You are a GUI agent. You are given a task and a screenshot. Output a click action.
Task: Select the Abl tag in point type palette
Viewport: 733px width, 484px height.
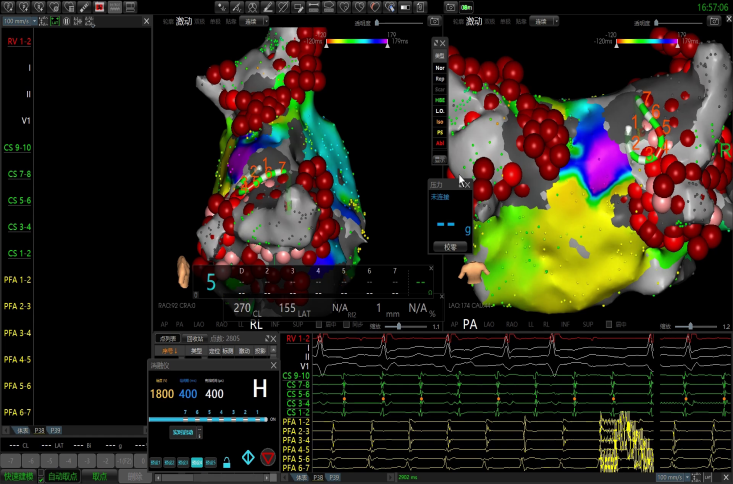(440, 143)
